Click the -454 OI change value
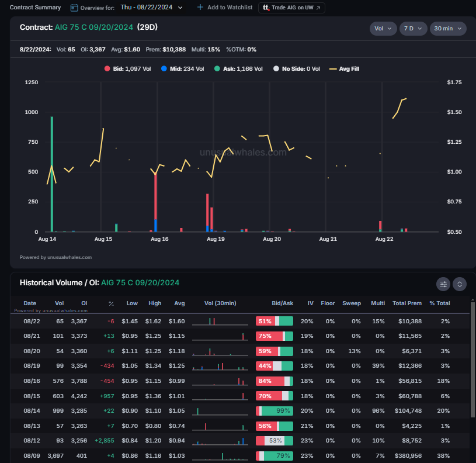The width and height of the screenshot is (476, 463). [107, 381]
